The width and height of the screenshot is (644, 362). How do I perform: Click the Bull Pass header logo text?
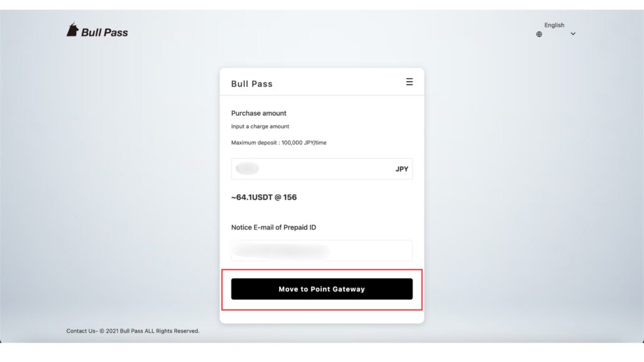click(x=104, y=33)
